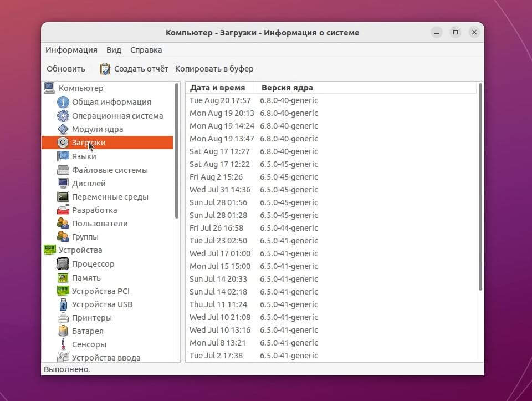The height and width of the screenshot is (401, 532).
Task: Select the Tue Jul 23 02:50 row
Action: point(331,241)
